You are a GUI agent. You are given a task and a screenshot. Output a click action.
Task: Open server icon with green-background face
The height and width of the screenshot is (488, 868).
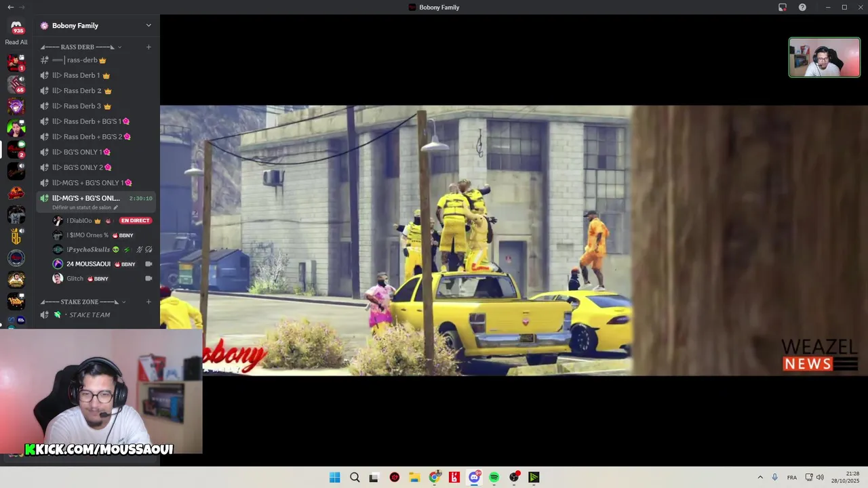[x=16, y=128]
